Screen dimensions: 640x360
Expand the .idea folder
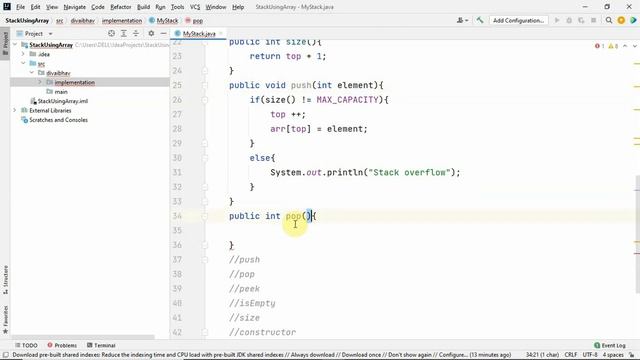coord(23,54)
